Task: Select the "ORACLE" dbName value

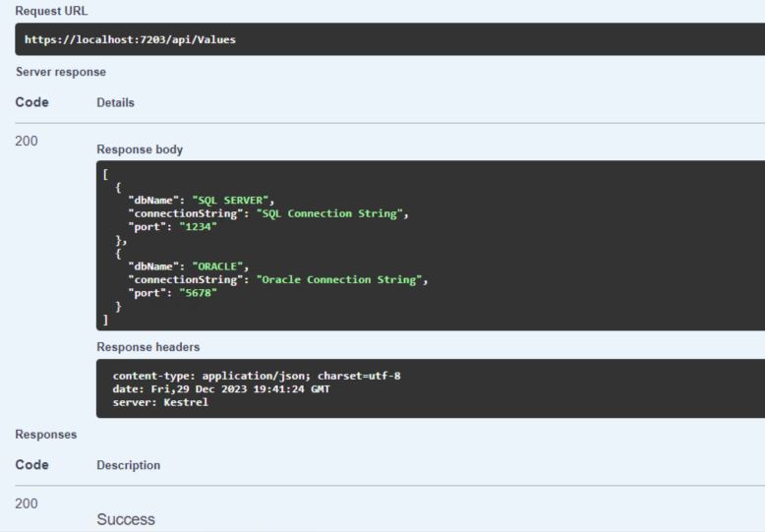Action: click(217, 266)
